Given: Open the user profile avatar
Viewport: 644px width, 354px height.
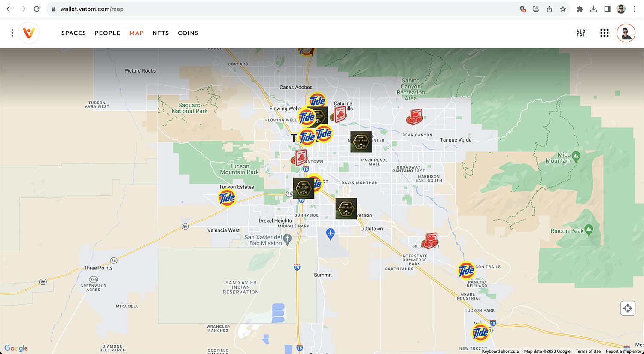Looking at the screenshot, I should point(626,33).
